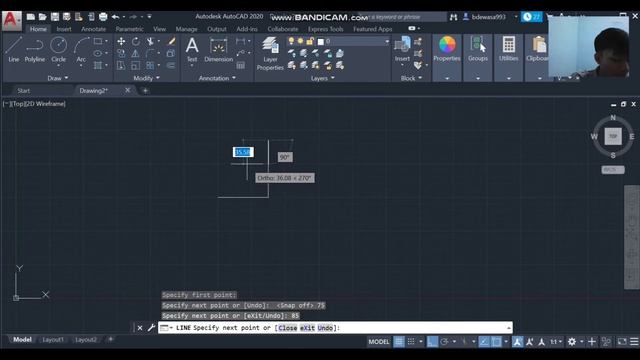Activate the Copy tool
This screenshot has height=360, width=640.
pos(121,53)
